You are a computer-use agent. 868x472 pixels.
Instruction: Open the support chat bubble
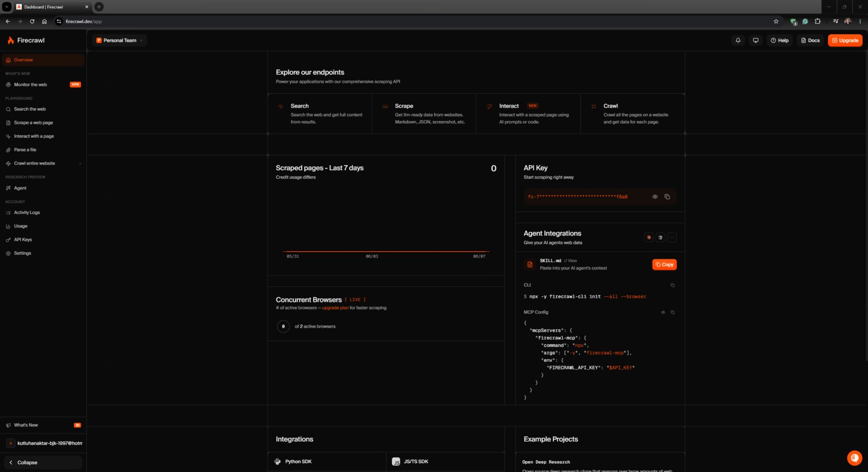854,458
